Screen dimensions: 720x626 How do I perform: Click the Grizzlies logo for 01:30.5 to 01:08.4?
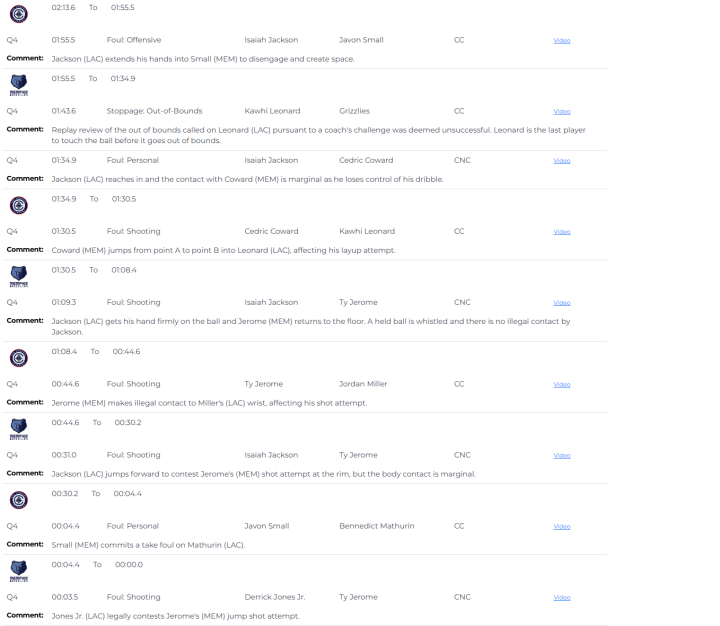coord(18,275)
